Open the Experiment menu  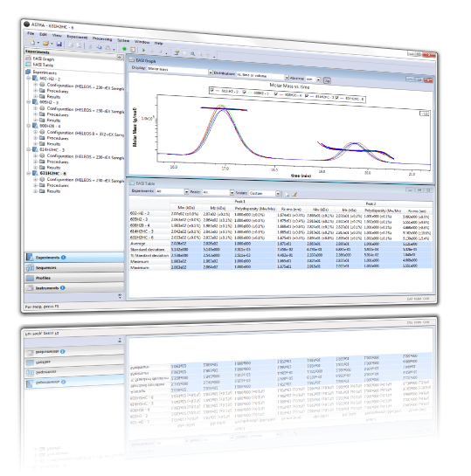77,37
